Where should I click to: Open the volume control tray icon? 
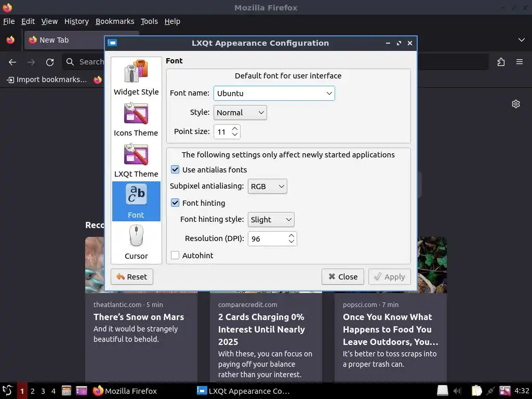(x=457, y=391)
